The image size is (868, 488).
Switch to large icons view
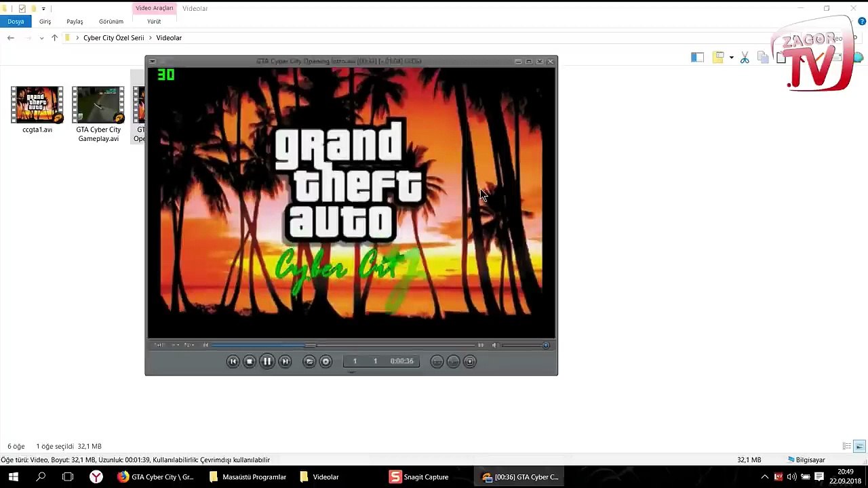pos(859,446)
